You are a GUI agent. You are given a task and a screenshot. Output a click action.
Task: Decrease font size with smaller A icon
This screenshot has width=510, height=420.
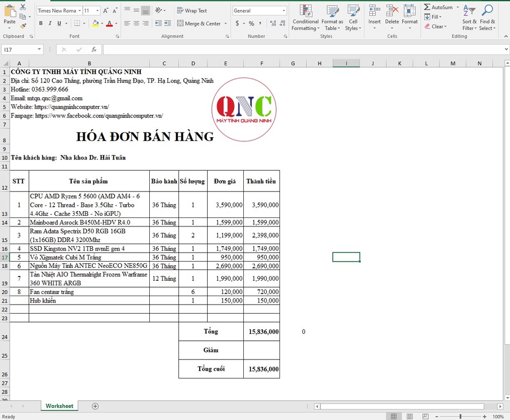tap(115, 11)
